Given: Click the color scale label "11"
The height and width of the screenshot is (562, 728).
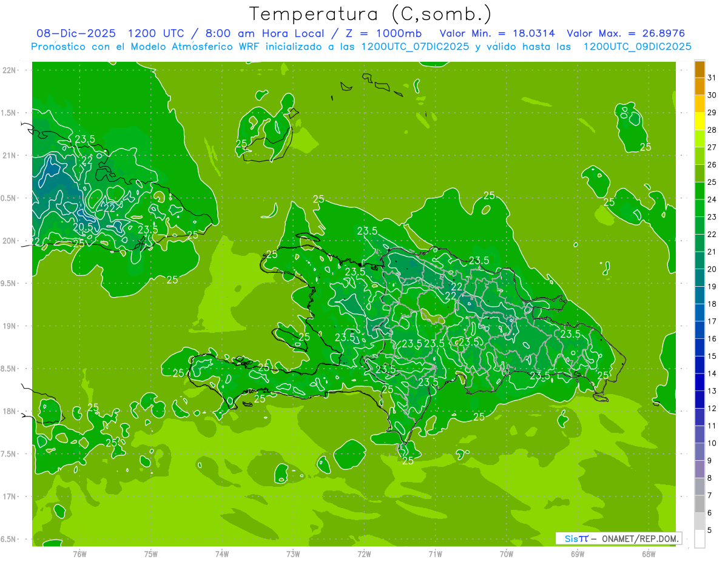Looking at the screenshot, I should click(712, 426).
